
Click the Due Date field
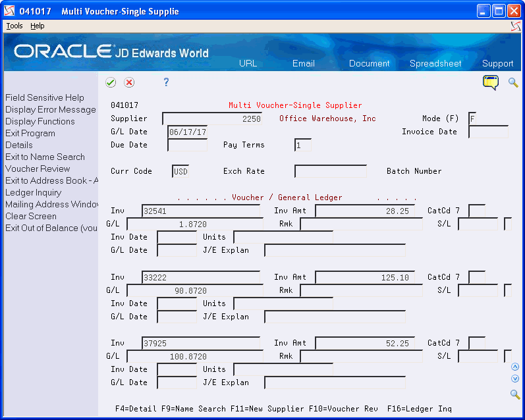(x=188, y=145)
